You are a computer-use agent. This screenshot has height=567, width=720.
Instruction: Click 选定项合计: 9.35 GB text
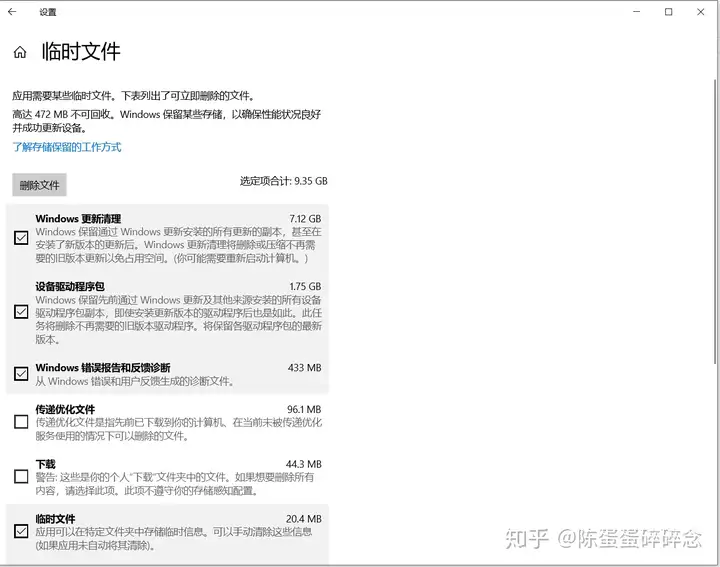pos(284,181)
